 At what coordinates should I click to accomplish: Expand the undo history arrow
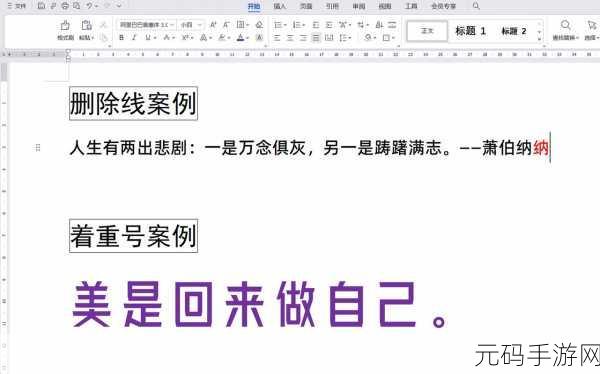[96, 6]
